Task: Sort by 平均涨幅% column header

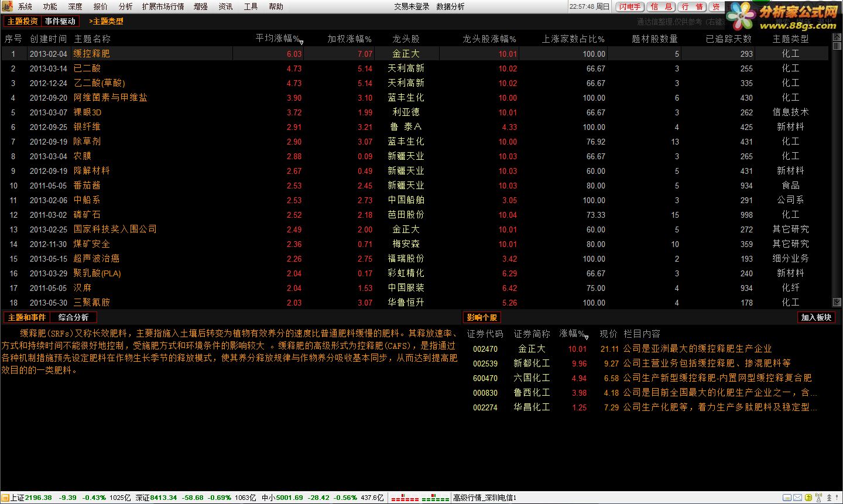Action: click(278, 39)
